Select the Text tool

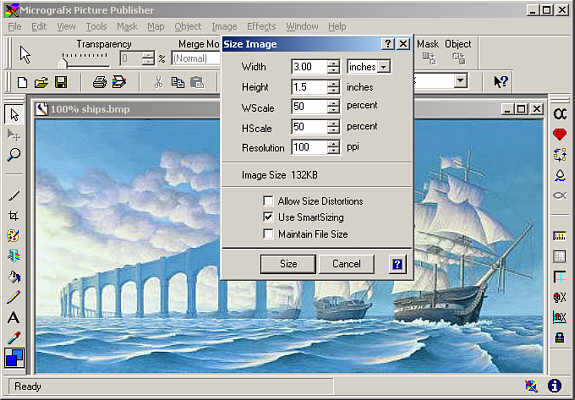coord(14,317)
